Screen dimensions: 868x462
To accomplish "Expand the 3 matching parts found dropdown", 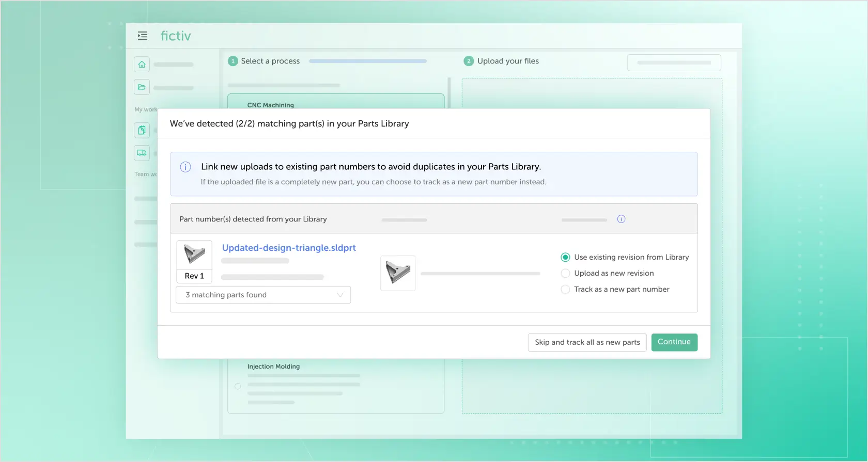I will [x=263, y=295].
